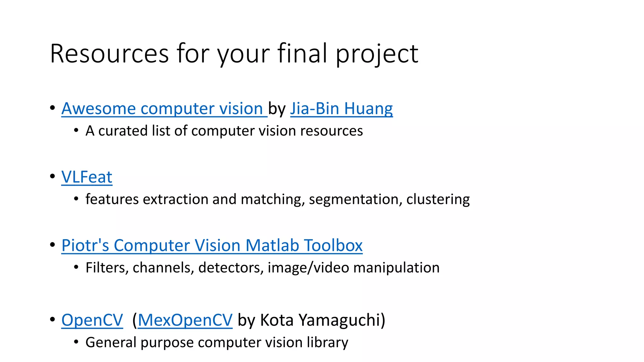Click 'image/video manipulation' in the toolbox description
The image size is (644, 362).
(x=354, y=268)
